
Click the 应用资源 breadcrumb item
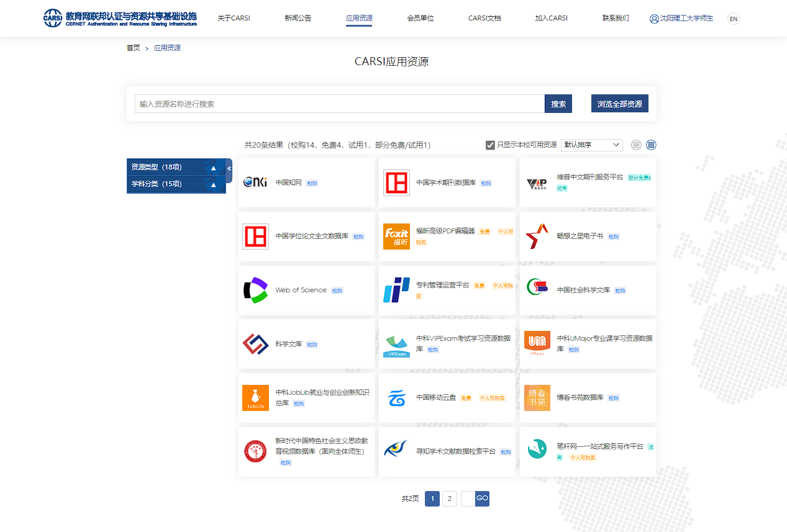coord(167,48)
